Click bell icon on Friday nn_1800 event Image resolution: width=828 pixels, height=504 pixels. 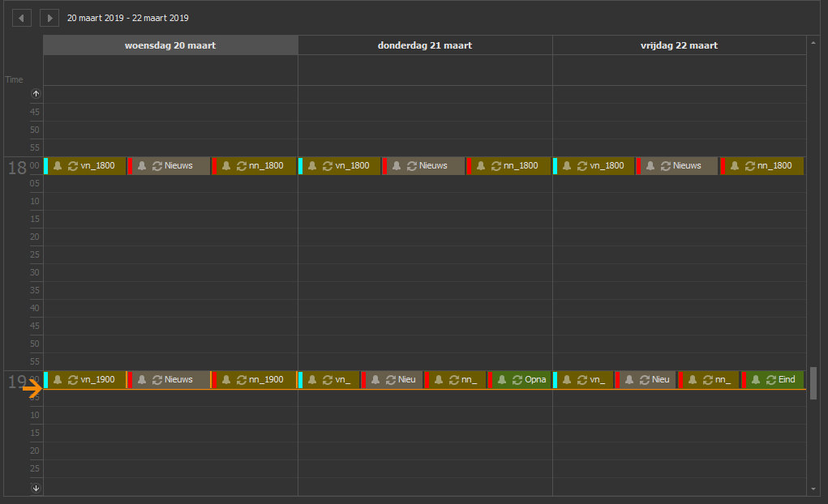pos(735,166)
